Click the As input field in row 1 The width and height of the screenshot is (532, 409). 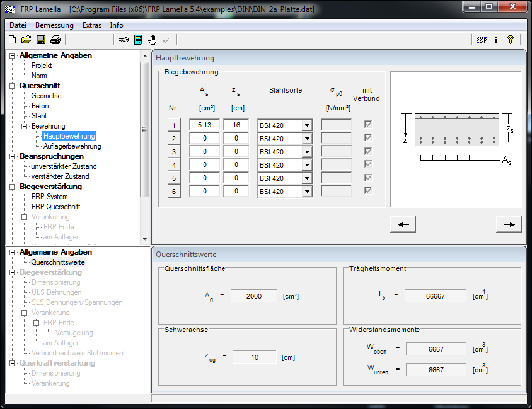pyautogui.click(x=204, y=125)
